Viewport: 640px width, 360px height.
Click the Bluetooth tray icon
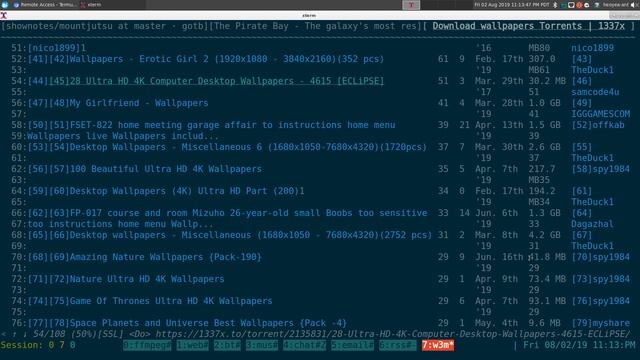click(555, 5)
